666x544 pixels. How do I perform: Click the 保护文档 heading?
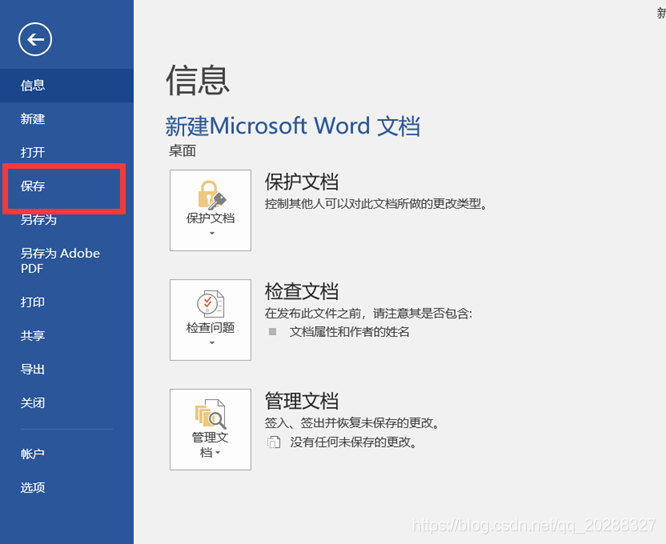pos(302,182)
